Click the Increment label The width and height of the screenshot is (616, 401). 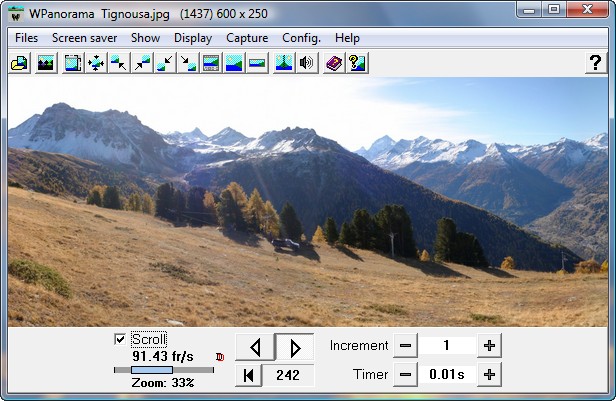(x=359, y=345)
